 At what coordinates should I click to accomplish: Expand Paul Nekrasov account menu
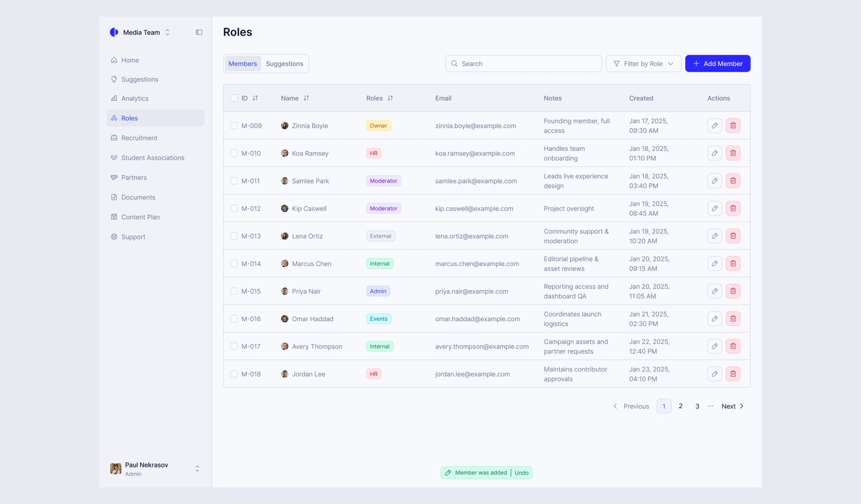(197, 469)
